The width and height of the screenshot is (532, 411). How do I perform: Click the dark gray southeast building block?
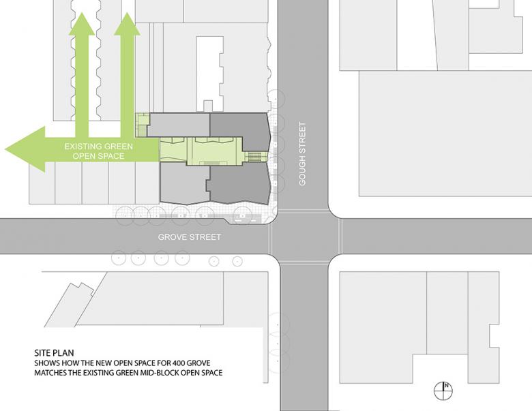click(x=237, y=184)
